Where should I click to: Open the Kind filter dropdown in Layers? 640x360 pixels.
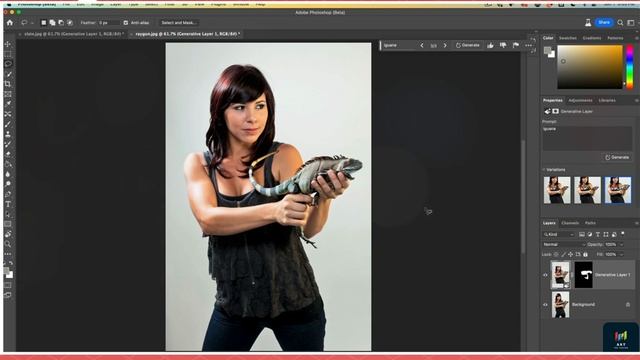pos(558,234)
